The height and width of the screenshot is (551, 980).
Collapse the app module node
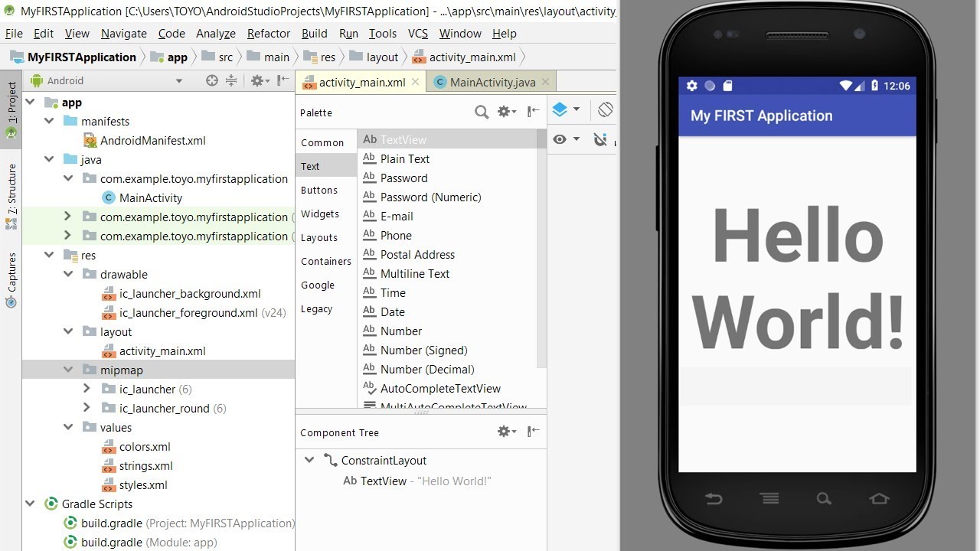click(x=31, y=103)
